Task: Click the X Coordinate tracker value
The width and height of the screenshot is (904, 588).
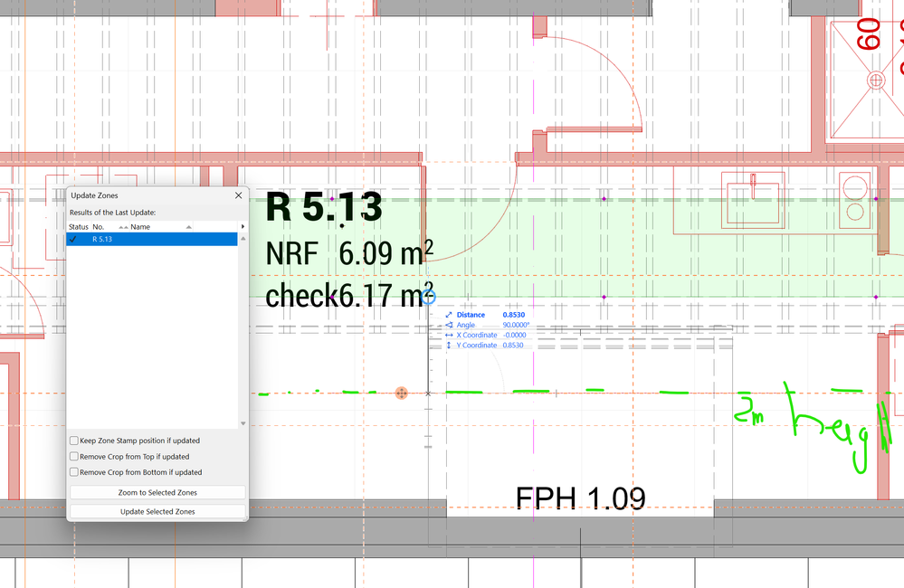Action: [514, 335]
